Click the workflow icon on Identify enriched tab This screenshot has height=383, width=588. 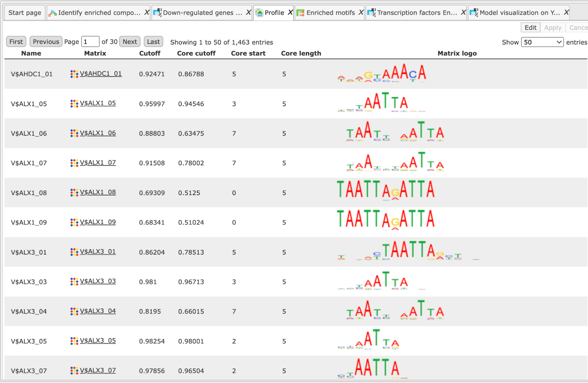click(53, 13)
